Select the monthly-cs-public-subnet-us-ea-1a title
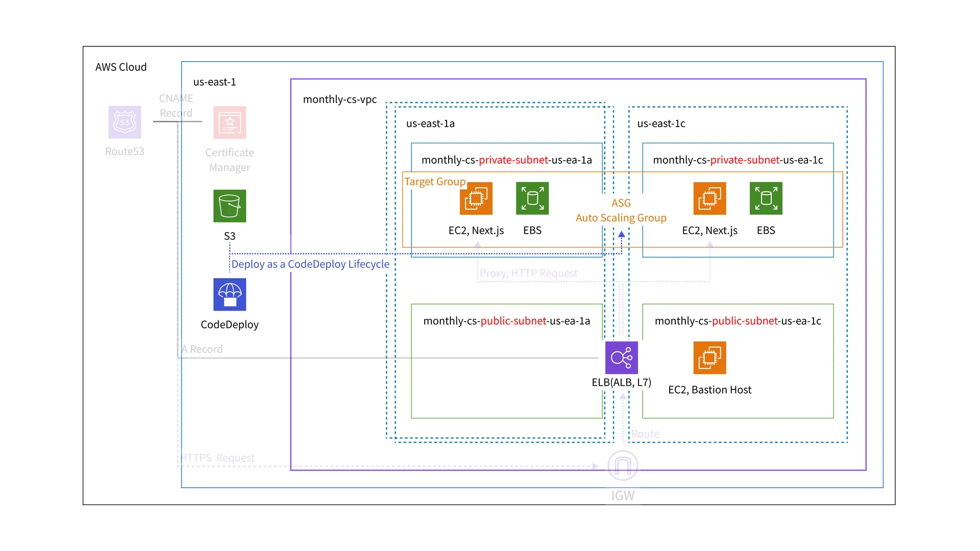Image resolution: width=980 pixels, height=551 pixels. pyautogui.click(x=506, y=321)
